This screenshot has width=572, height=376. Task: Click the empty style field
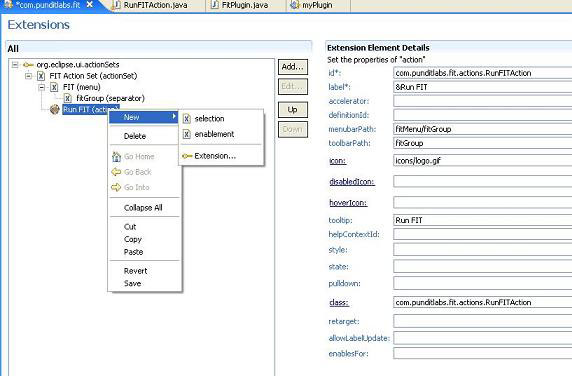tap(482, 250)
